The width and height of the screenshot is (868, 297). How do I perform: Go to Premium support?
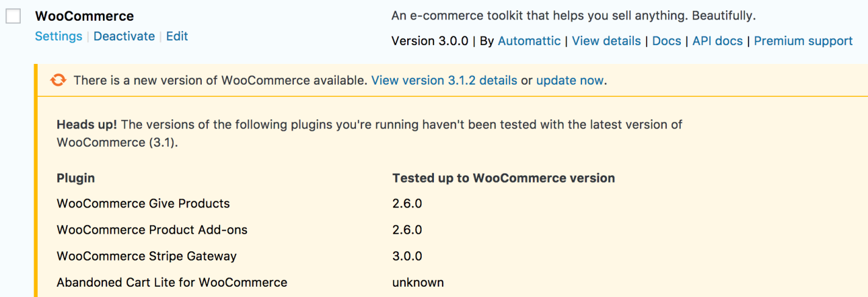[x=803, y=41]
